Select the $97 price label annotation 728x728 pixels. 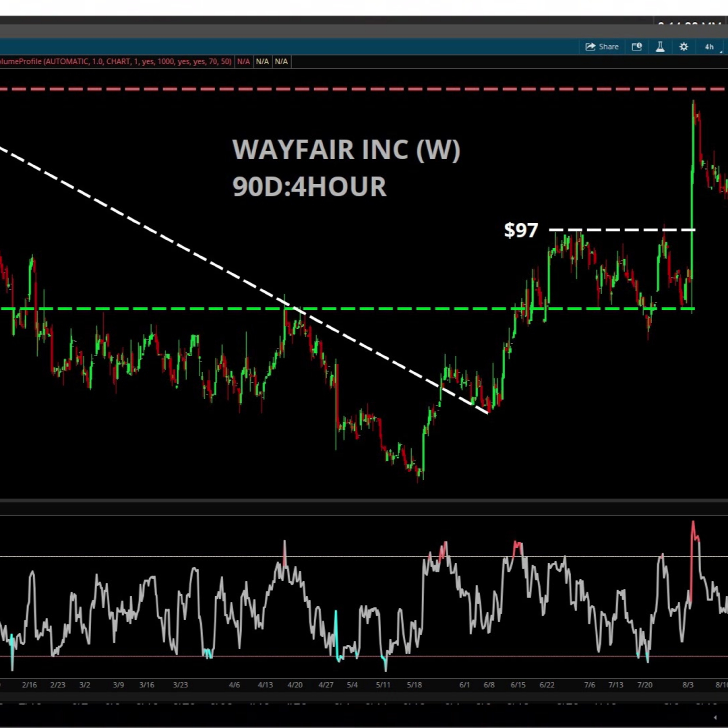pyautogui.click(x=521, y=230)
